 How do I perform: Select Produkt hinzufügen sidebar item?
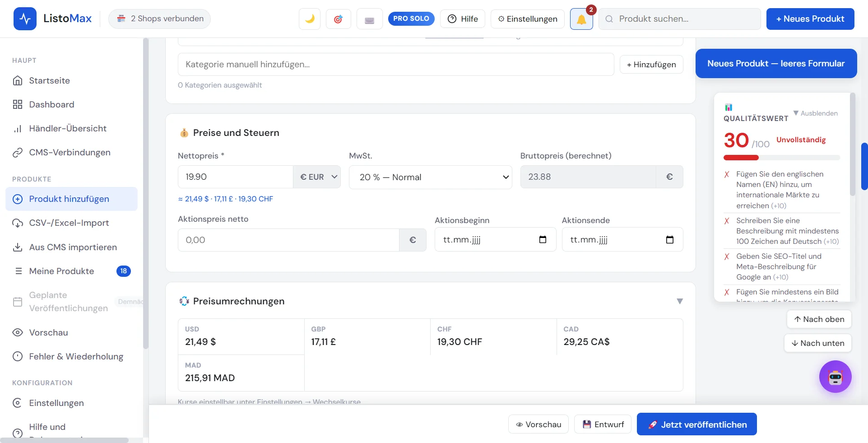point(71,199)
